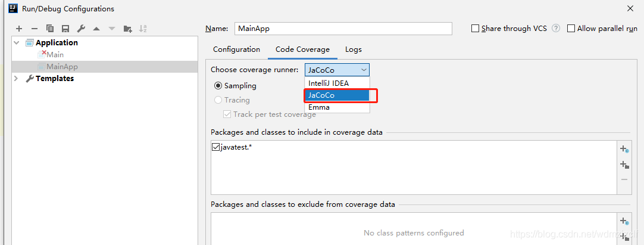This screenshot has width=644, height=245.
Task: Add a new configuration with plus icon
Action: tap(19, 29)
